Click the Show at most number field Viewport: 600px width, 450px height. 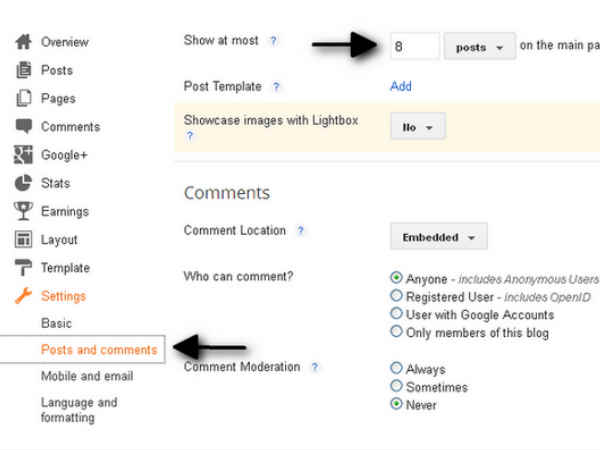pyautogui.click(x=415, y=46)
